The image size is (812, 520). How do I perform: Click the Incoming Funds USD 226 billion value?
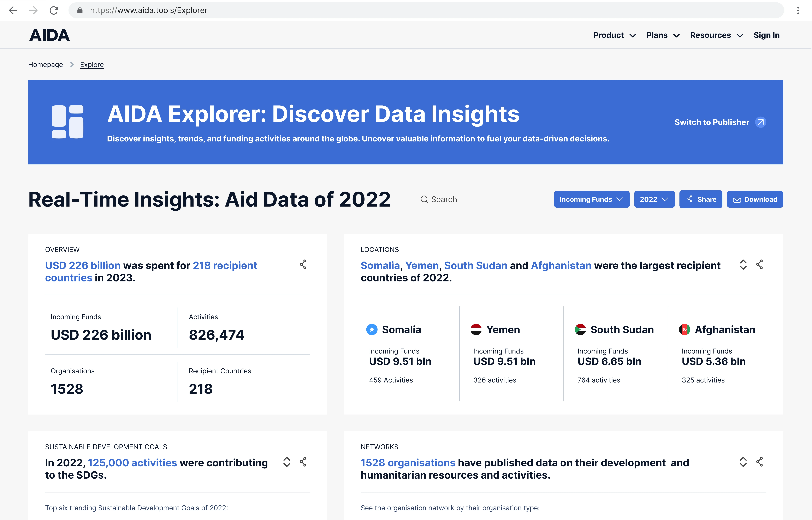coord(101,335)
